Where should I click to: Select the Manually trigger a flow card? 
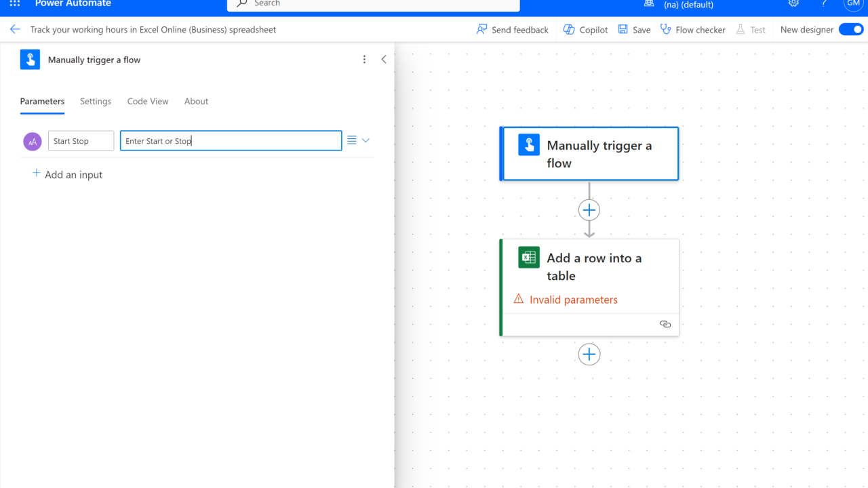589,154
